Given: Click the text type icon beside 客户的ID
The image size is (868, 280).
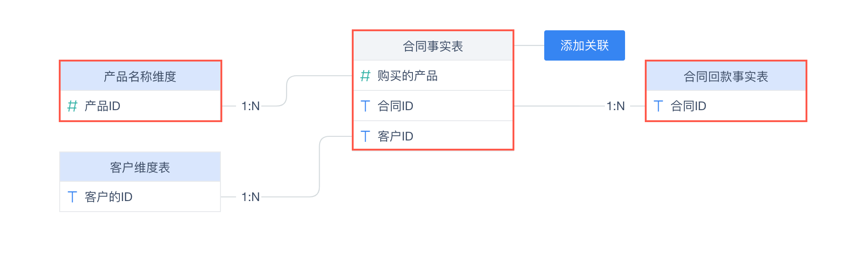Looking at the screenshot, I should (72, 197).
